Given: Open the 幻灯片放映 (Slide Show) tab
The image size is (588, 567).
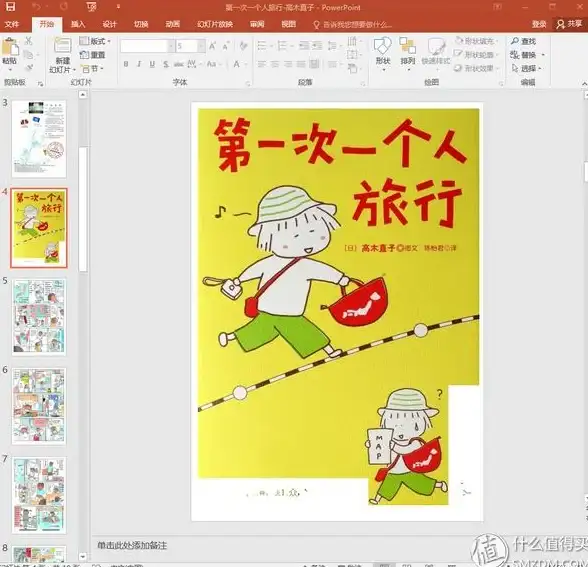Looking at the screenshot, I should click(x=215, y=24).
